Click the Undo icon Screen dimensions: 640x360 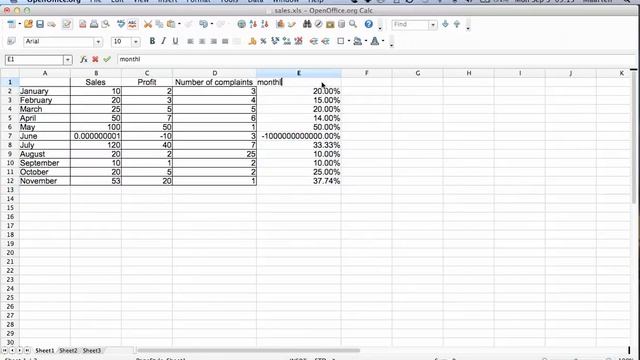pyautogui.click(x=203, y=24)
